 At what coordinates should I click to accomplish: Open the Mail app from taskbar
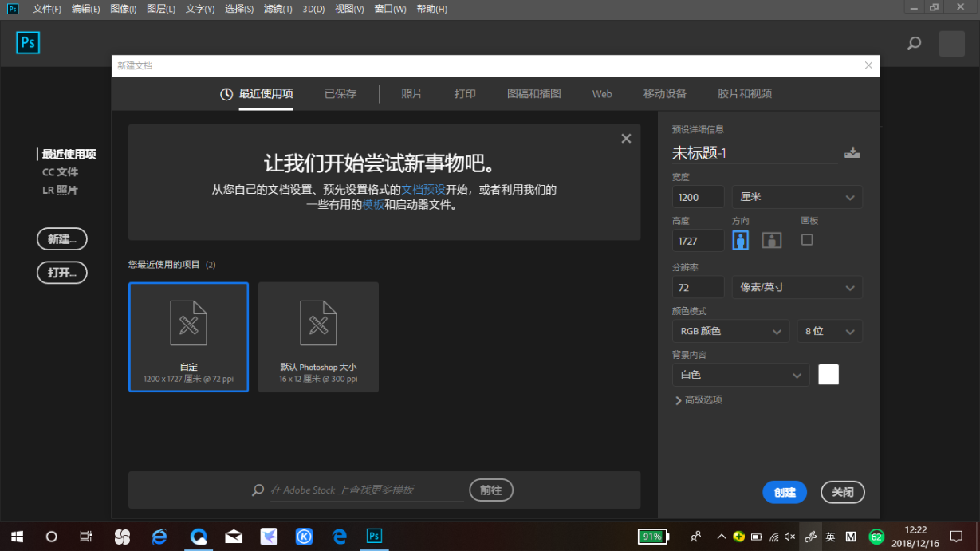[x=234, y=537]
